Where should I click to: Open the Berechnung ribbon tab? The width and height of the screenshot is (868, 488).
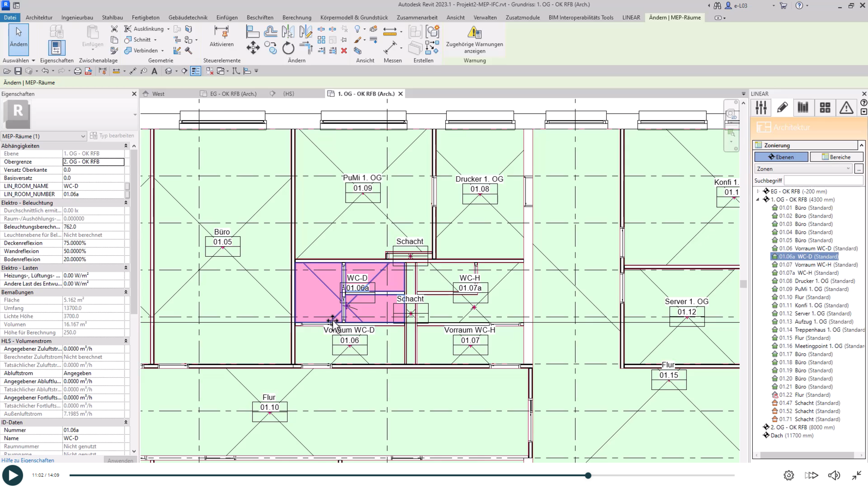pos(296,18)
